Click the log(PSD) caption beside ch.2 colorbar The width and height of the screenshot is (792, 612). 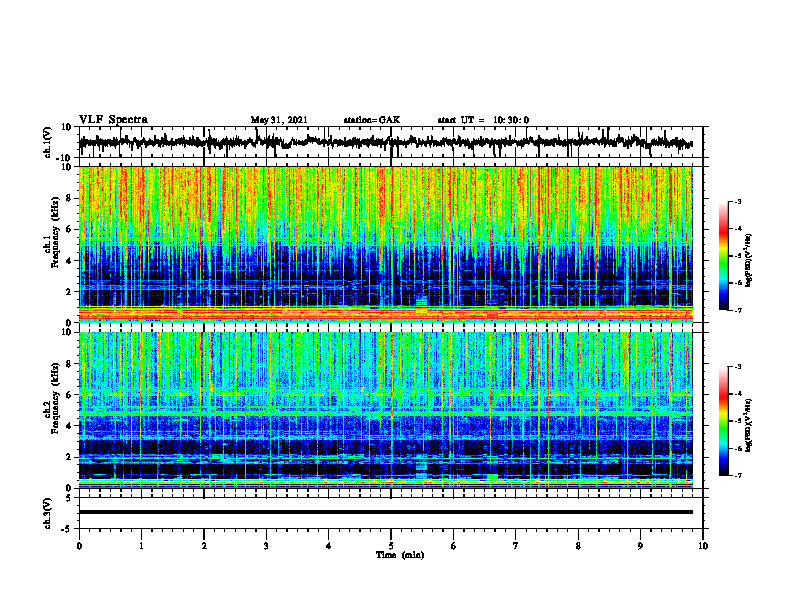click(x=749, y=425)
